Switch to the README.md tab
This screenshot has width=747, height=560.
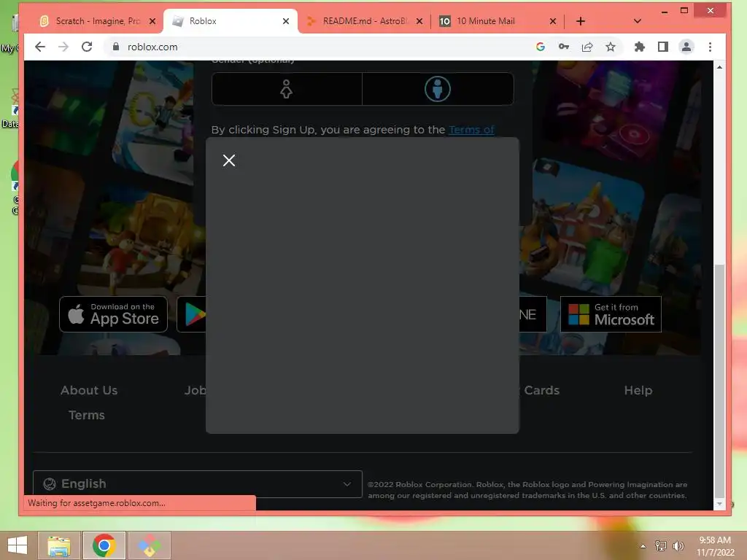365,21
